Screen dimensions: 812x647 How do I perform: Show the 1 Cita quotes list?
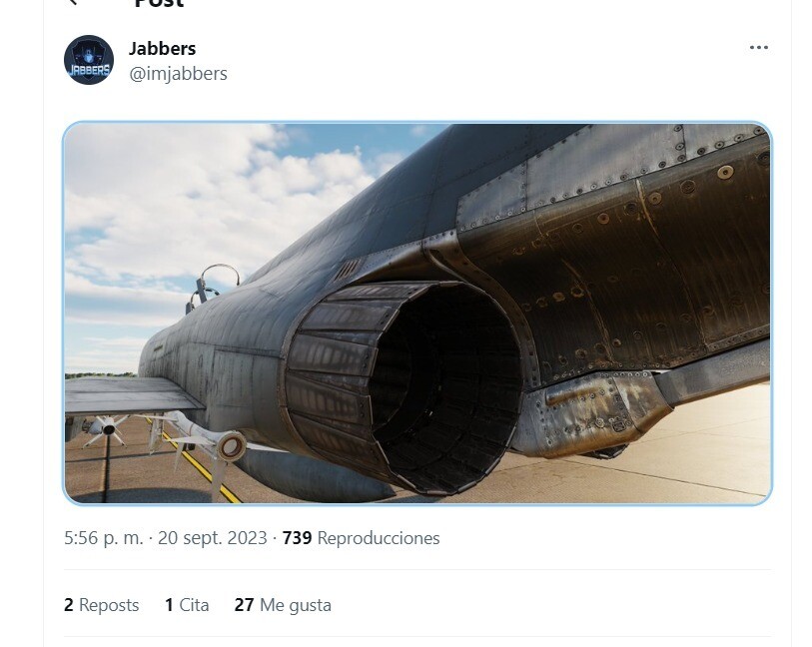187,605
